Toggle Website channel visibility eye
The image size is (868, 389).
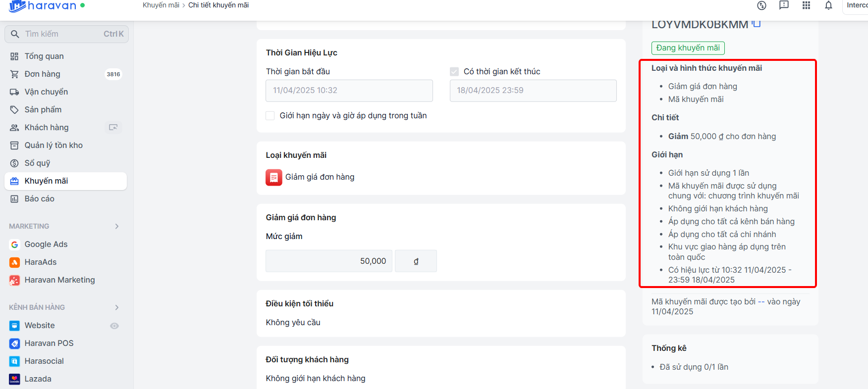(114, 326)
